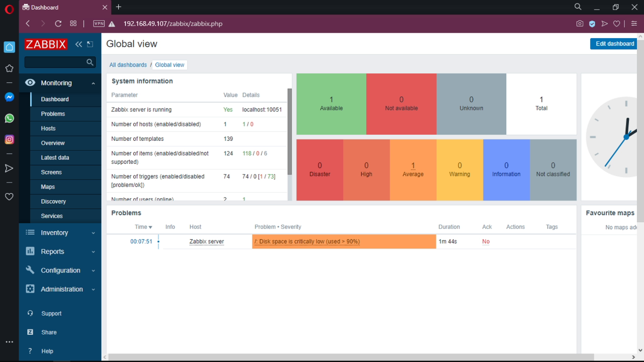Screen dimensions: 644x362
Task: Open Opera sidebar three-dot settings
Action: click(x=9, y=342)
